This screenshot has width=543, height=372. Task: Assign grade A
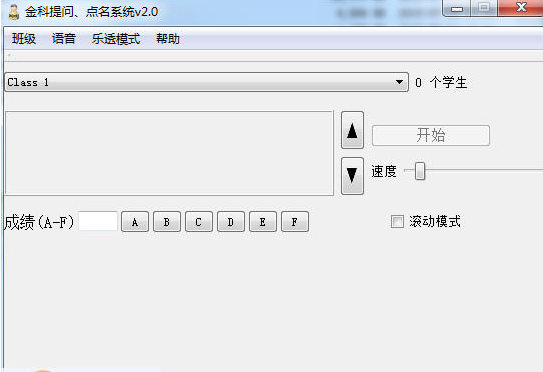135,222
